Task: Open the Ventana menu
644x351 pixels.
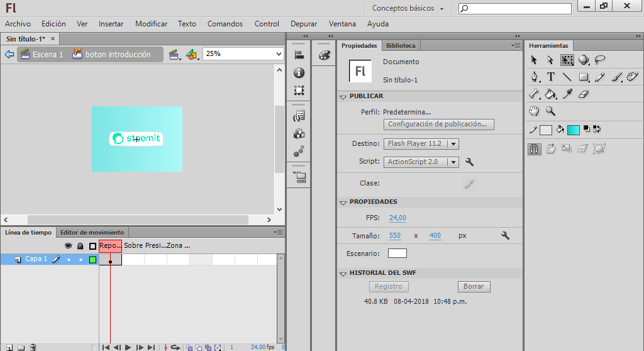Action: [342, 24]
